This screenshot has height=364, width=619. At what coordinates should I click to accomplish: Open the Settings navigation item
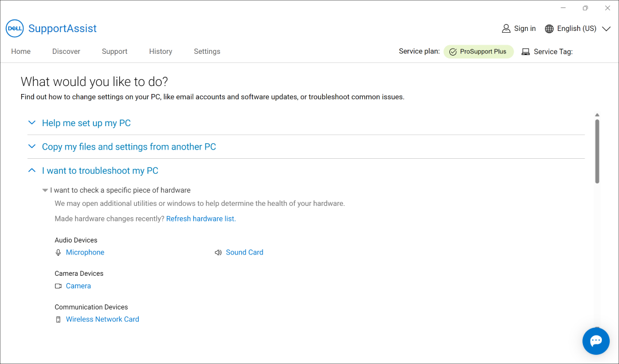click(x=207, y=52)
